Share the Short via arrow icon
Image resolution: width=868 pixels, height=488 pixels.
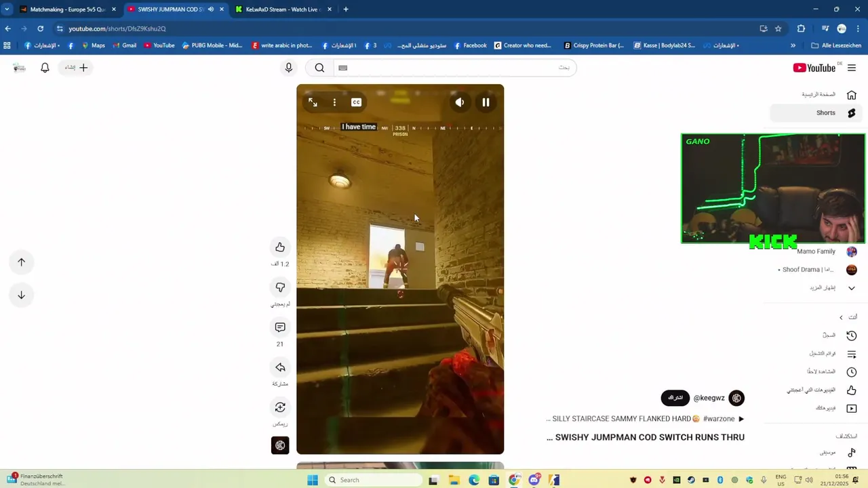point(280,367)
